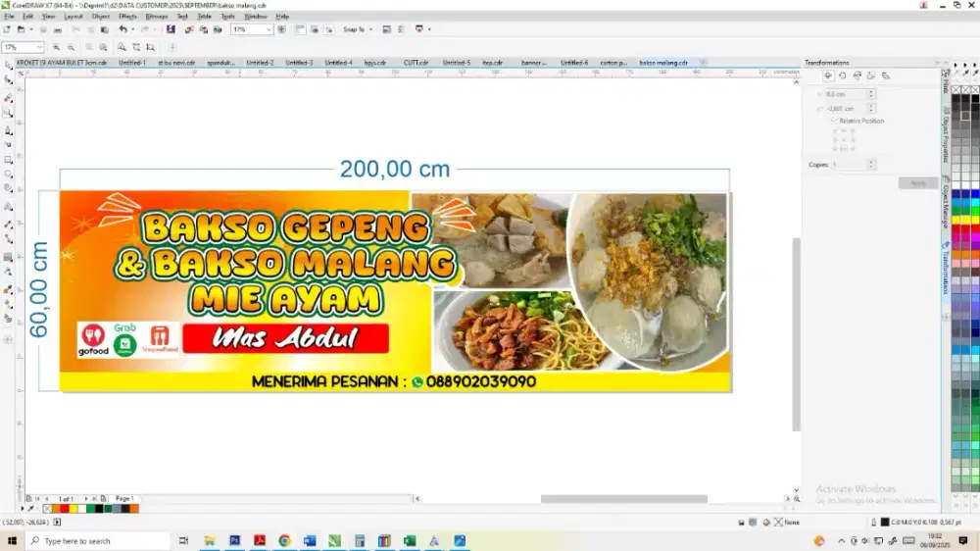Viewport: 980px width, 551px height.
Task: Click the Zoom out icon in property bar
Action: 71,47
